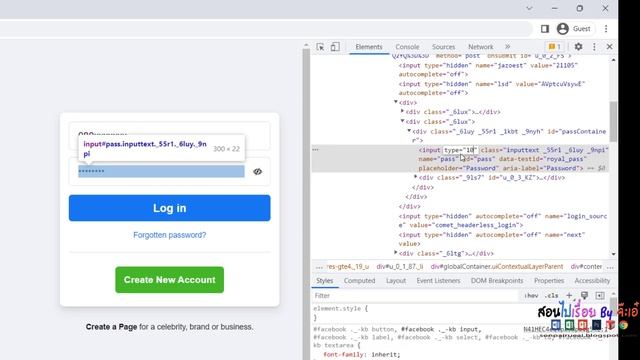Click Create New Account button

tap(169, 280)
